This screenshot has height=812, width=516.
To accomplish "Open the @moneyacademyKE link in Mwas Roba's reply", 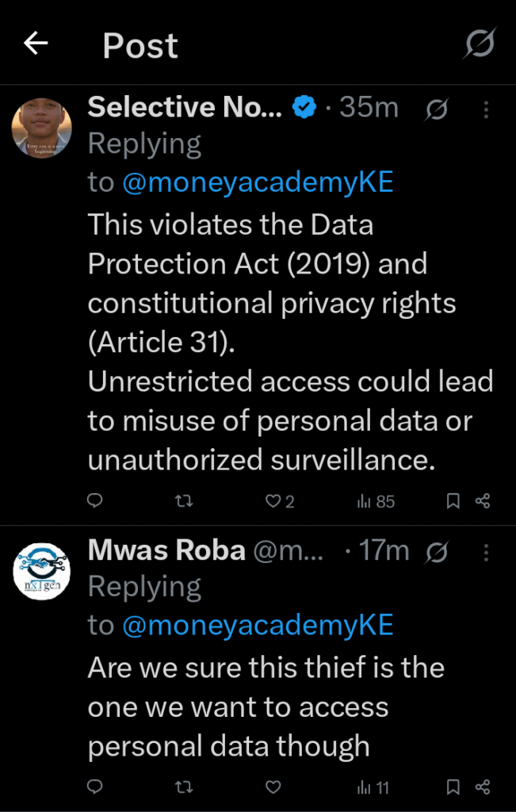I will click(x=258, y=626).
